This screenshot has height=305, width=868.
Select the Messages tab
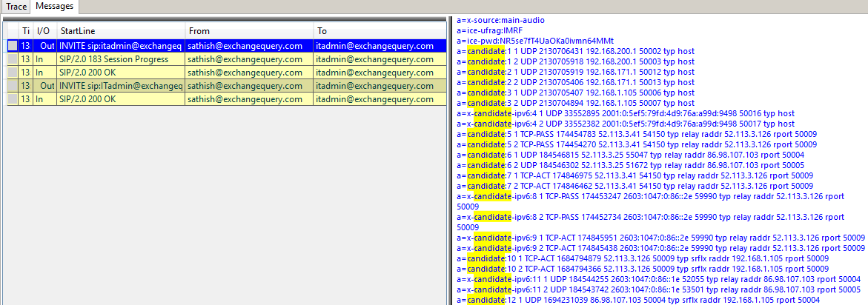[54, 6]
